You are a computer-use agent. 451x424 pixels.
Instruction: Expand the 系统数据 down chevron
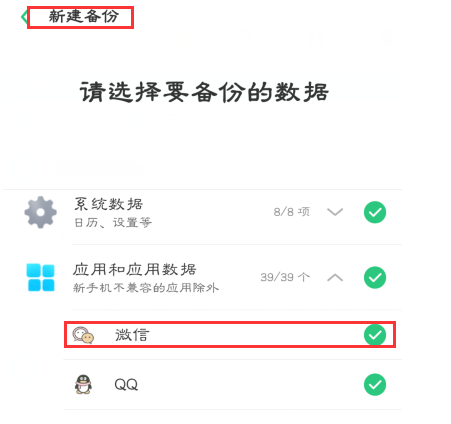[x=335, y=212]
